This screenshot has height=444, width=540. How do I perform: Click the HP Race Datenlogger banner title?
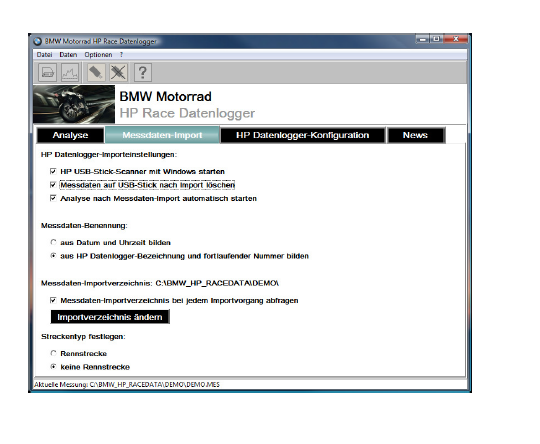point(187,113)
